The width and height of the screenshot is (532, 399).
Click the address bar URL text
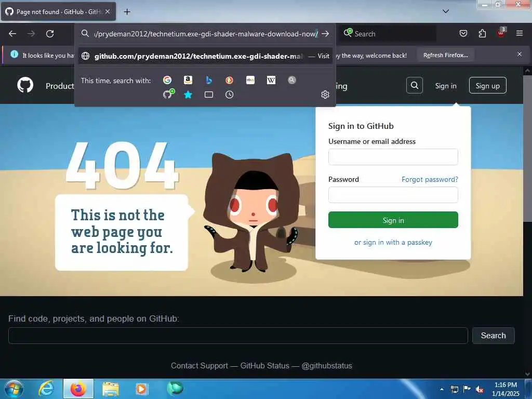click(206, 34)
